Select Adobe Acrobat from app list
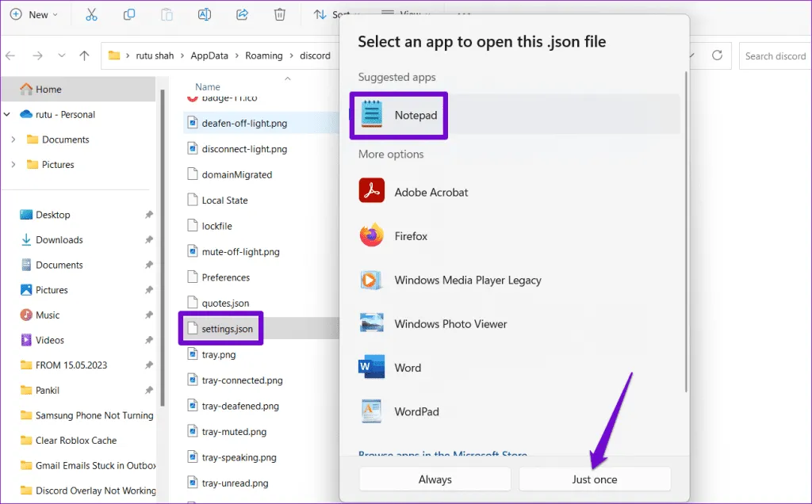The height and width of the screenshot is (504, 812). coord(431,192)
